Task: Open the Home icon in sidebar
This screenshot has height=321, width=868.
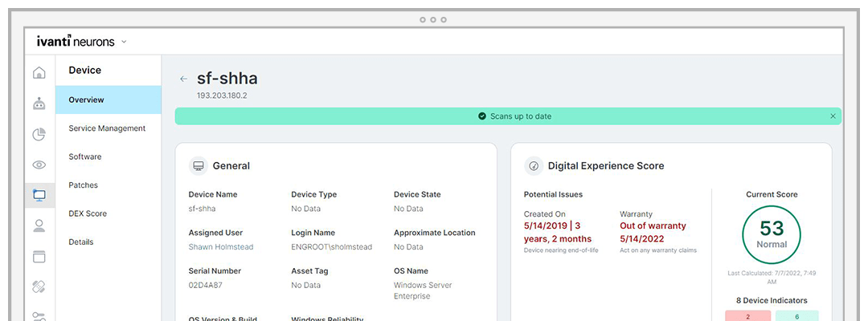Action: click(39, 72)
